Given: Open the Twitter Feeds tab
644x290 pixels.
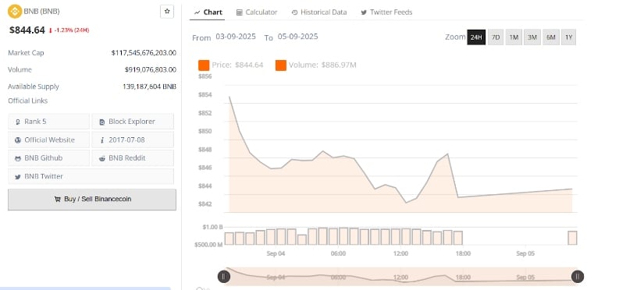Looking at the screenshot, I should (x=386, y=12).
